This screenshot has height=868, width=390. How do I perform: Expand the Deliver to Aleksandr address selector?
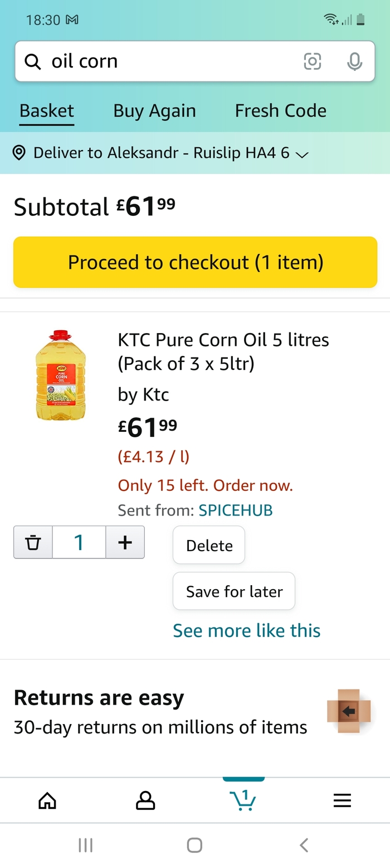click(160, 153)
